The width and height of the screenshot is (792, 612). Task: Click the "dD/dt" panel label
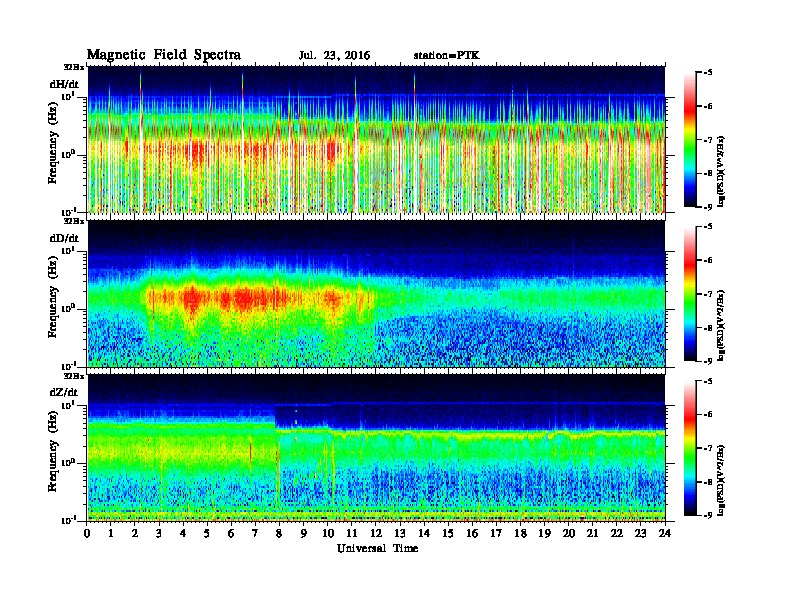point(64,238)
